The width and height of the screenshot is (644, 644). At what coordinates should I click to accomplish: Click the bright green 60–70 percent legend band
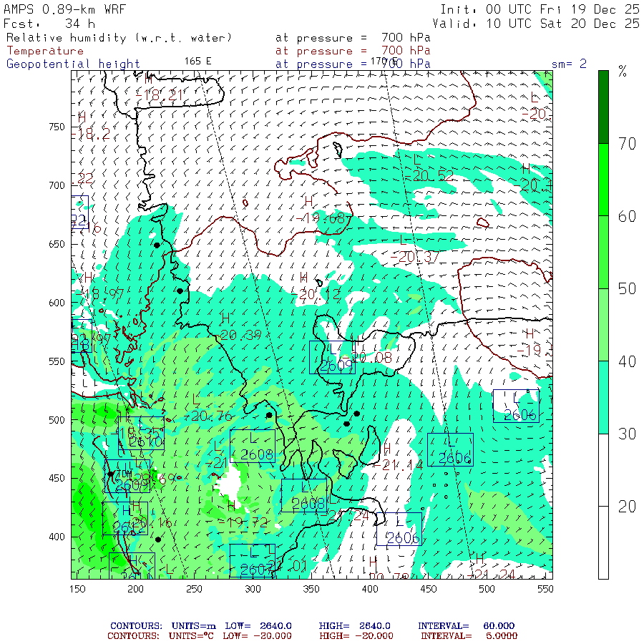pos(603,180)
